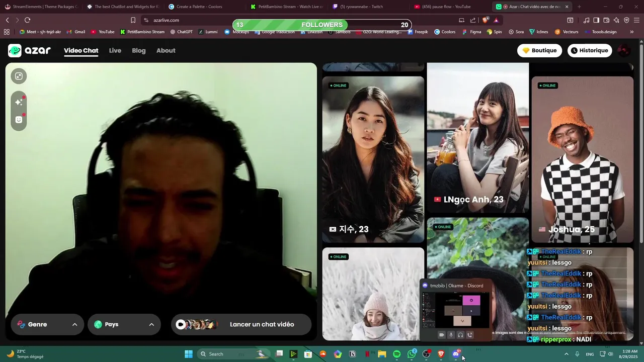Show more bookmarks chevron
This screenshot has height=362, width=644.
[632, 32]
